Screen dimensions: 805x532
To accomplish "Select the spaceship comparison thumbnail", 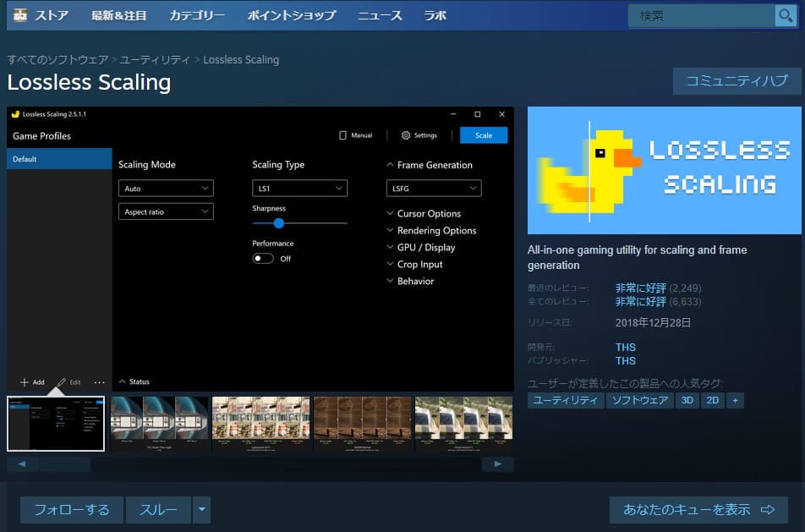I will (x=160, y=424).
